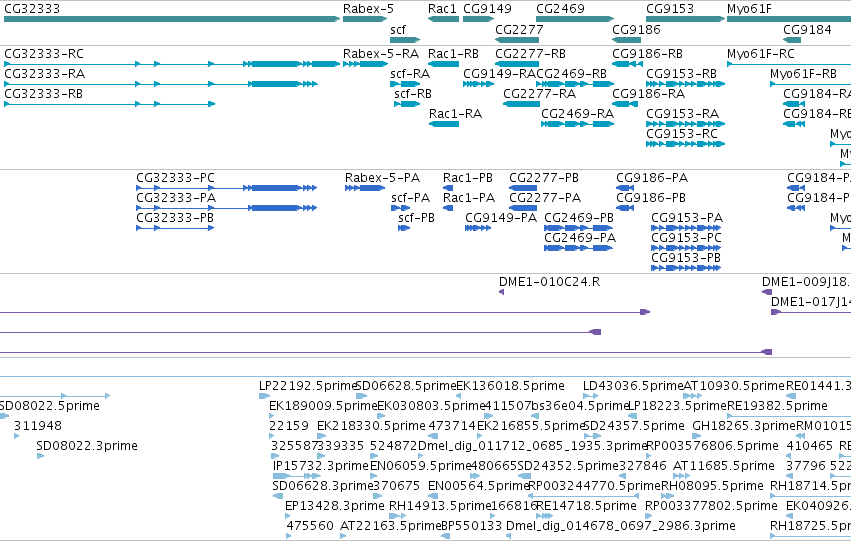
Task: Click the AT22163.5prime EST label
Action: [x=391, y=526]
